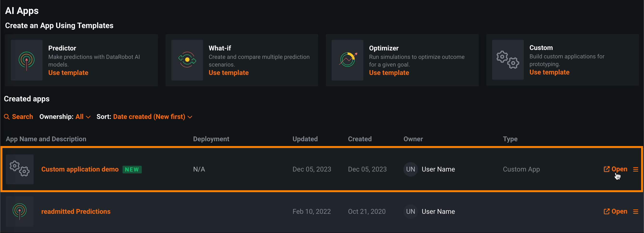This screenshot has height=233, width=644.
Task: Click the Custom application demo name
Action: pyautogui.click(x=80, y=169)
